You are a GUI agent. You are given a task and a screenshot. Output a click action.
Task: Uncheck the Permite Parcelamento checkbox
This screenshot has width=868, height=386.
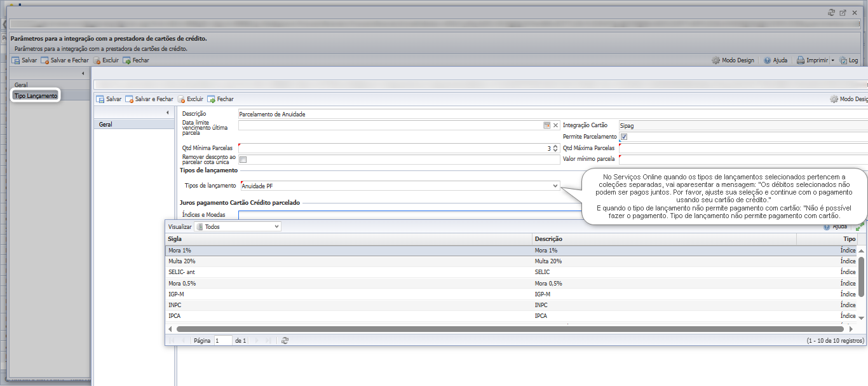pyautogui.click(x=624, y=137)
